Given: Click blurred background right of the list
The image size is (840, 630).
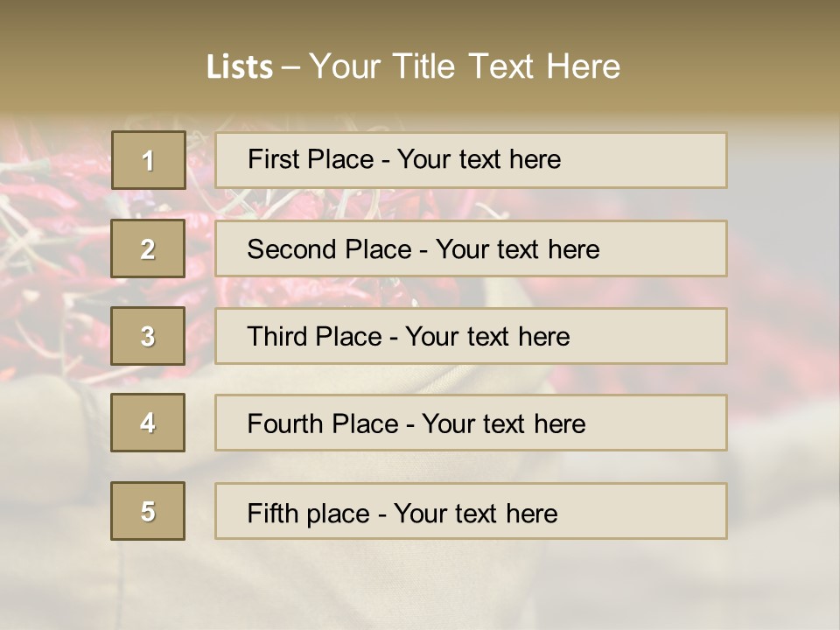Looking at the screenshot, I should pos(783,350).
